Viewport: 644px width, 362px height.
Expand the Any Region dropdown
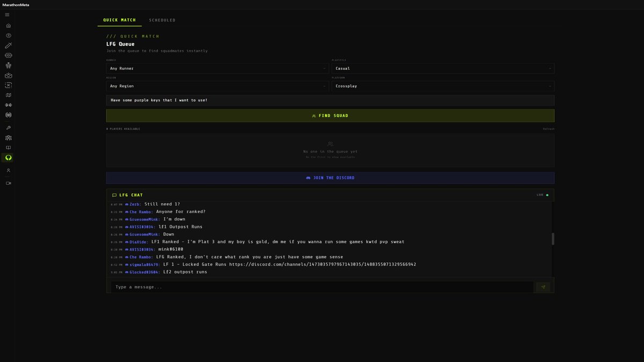click(217, 86)
